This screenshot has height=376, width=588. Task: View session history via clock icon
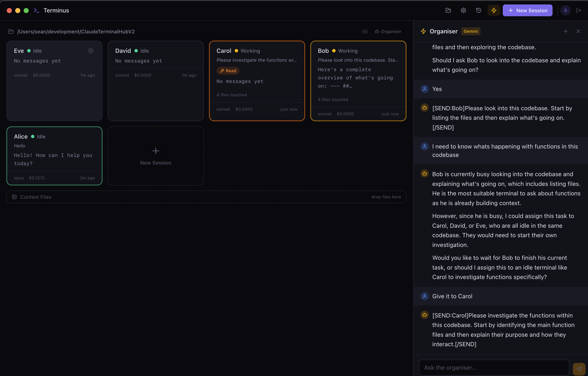(478, 10)
